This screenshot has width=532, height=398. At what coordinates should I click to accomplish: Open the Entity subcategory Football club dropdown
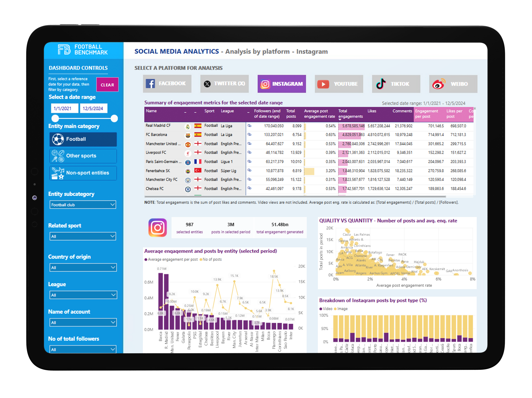83,205
